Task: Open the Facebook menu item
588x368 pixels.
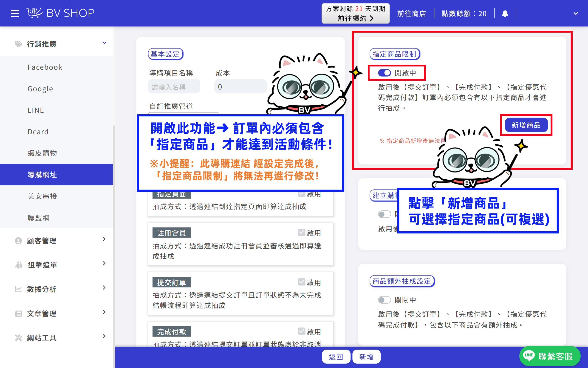Action: click(x=56, y=67)
